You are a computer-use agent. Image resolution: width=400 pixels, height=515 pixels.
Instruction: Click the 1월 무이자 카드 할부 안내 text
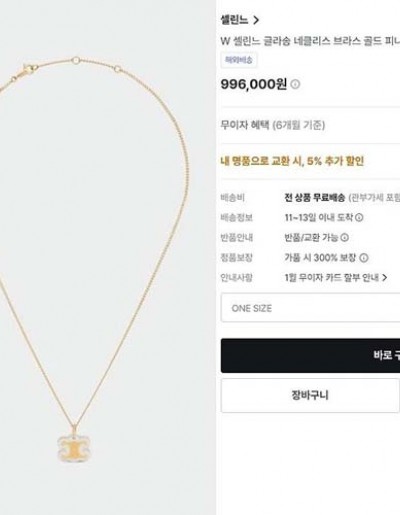332,277
